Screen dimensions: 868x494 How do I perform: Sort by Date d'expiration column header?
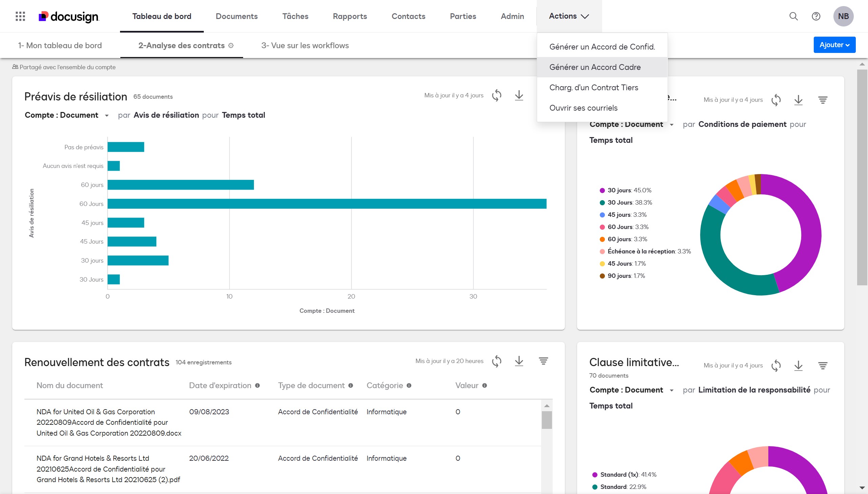tap(220, 385)
